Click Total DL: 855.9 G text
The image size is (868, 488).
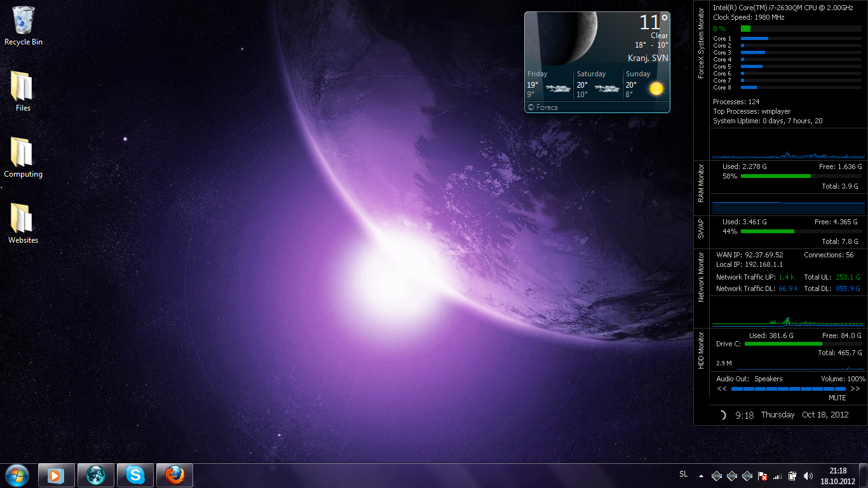pyautogui.click(x=832, y=288)
